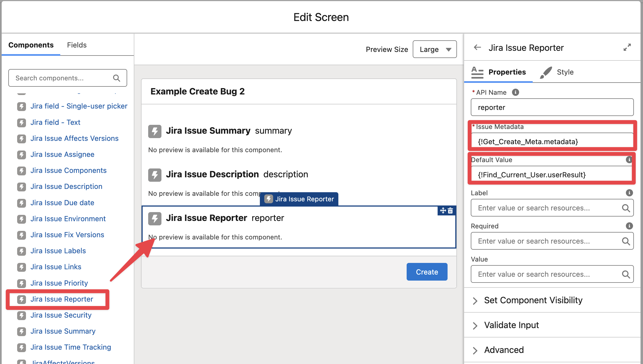Select Jira Issue Priority component link
The width and height of the screenshot is (643, 364).
pyautogui.click(x=59, y=283)
